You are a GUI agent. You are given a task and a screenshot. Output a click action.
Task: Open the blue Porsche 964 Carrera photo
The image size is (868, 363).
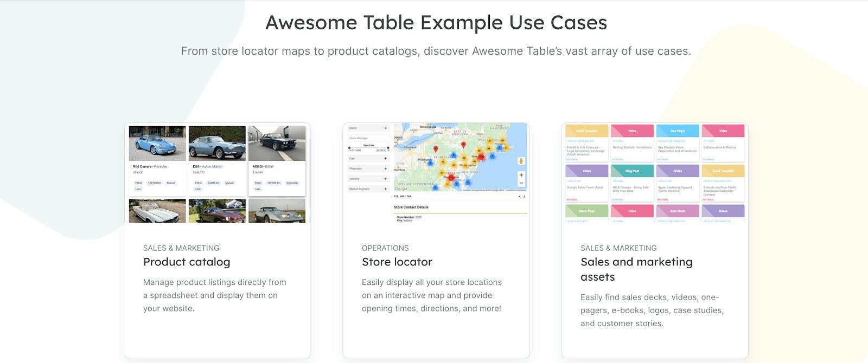[x=157, y=143]
